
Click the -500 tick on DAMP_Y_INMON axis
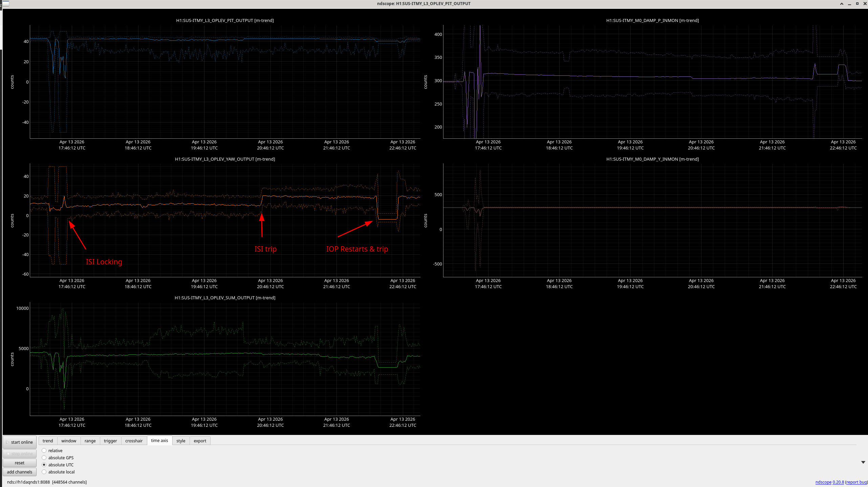(437, 264)
